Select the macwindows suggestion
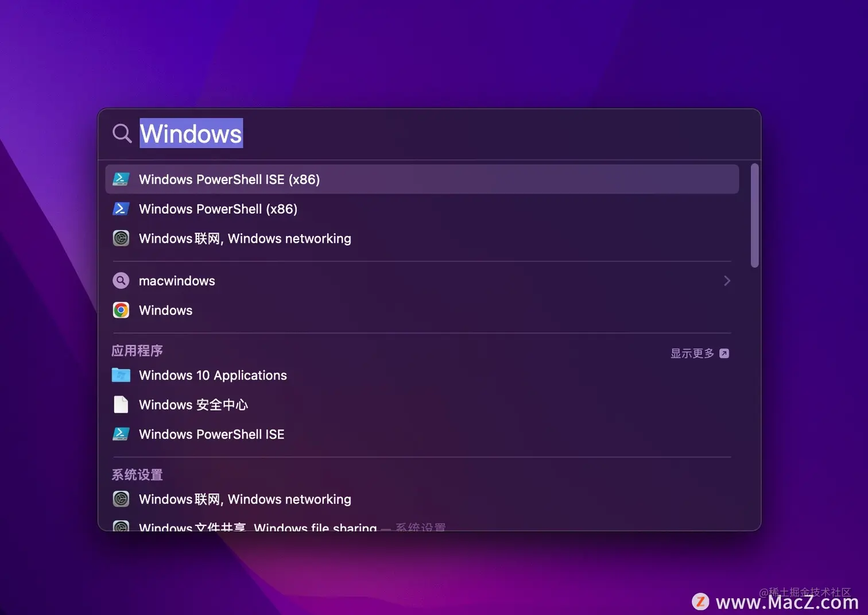868x615 pixels. [x=422, y=281]
